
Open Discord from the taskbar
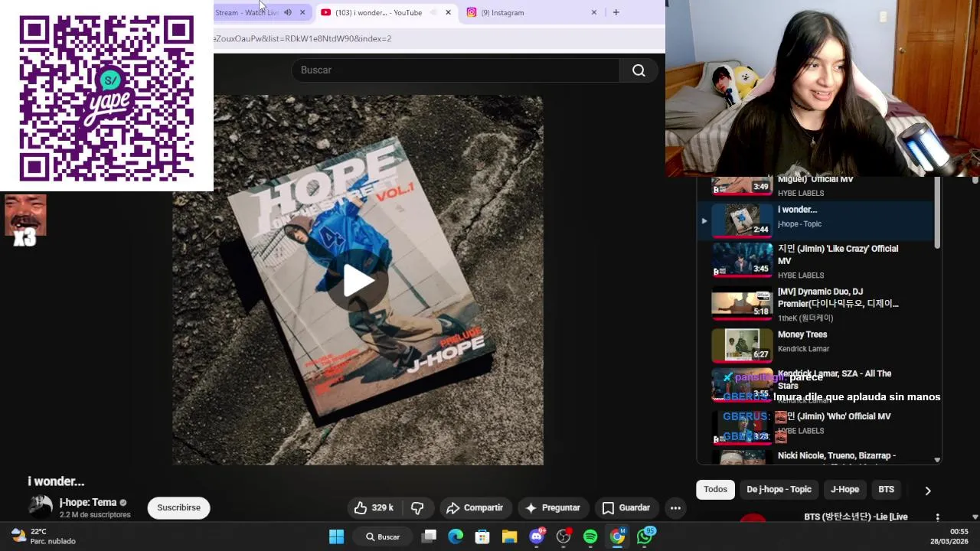[537, 536]
